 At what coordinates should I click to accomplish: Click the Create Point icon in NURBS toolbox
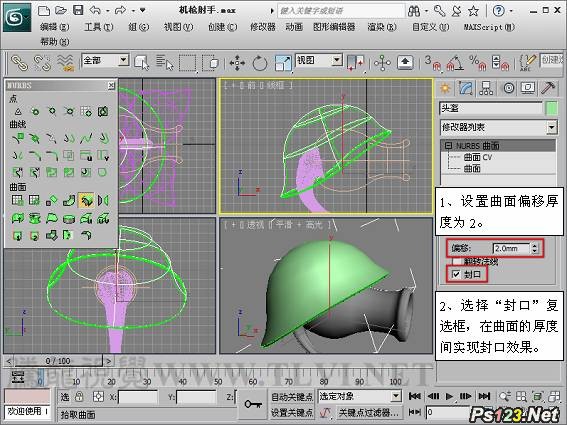18,112
